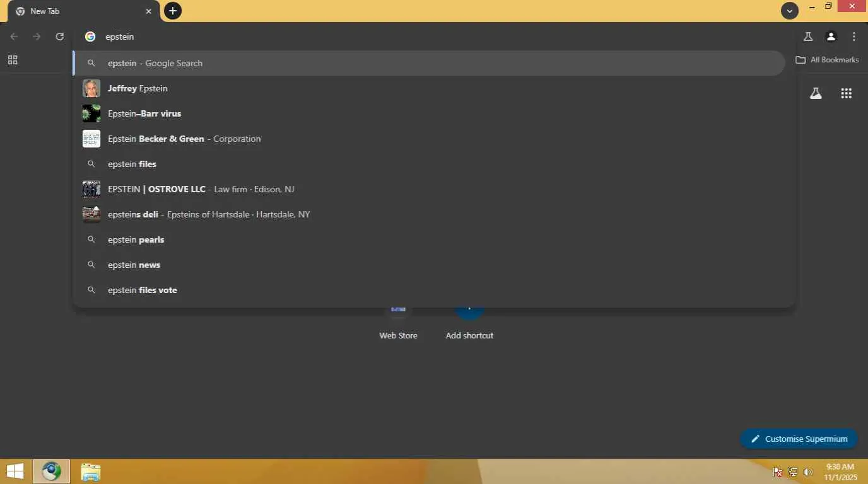Reload the current page

pyautogui.click(x=60, y=37)
